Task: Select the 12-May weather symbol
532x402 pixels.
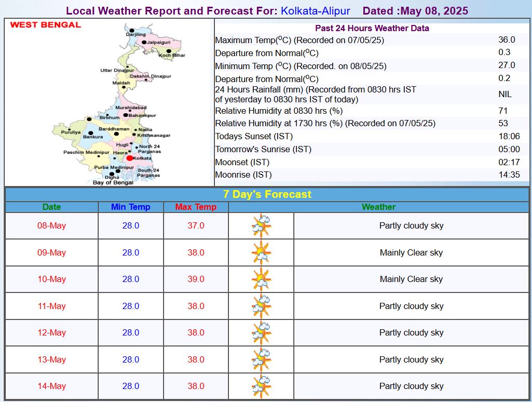Action: [261, 332]
